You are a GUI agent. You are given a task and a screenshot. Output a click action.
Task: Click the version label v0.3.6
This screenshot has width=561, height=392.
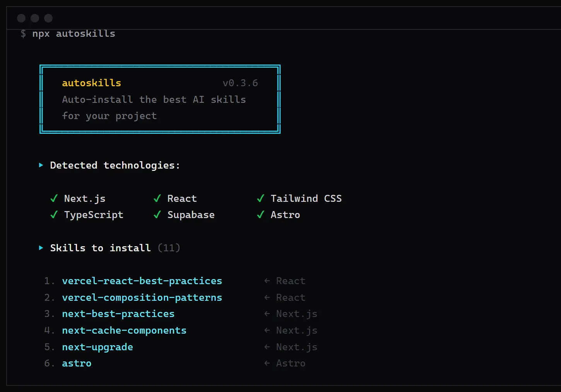click(x=240, y=83)
